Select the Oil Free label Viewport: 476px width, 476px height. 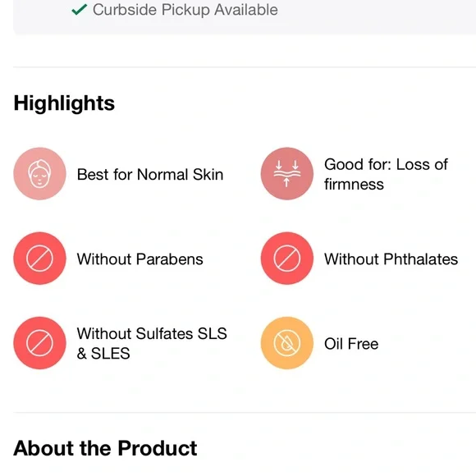click(x=351, y=344)
